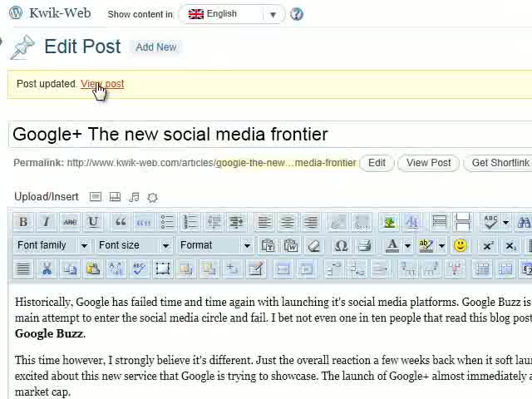Add media via Upload/Insert gear-star icon
This screenshot has width=532, height=399.
(152, 197)
